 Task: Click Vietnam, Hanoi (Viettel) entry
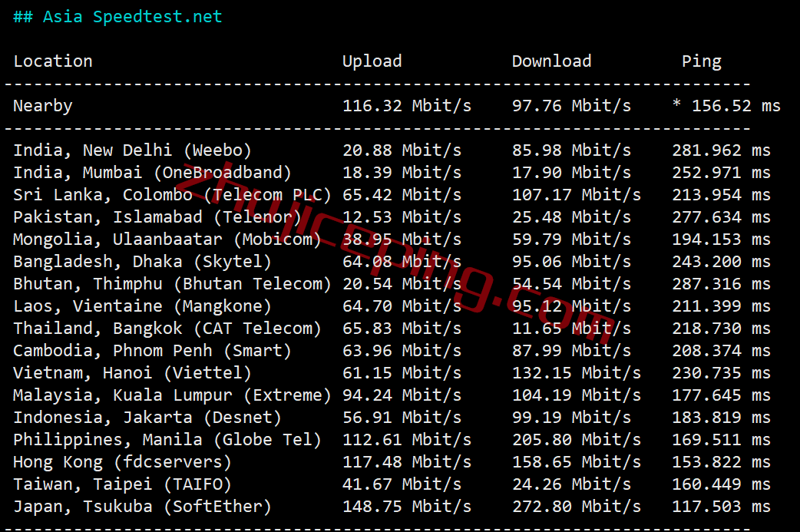click(x=132, y=373)
